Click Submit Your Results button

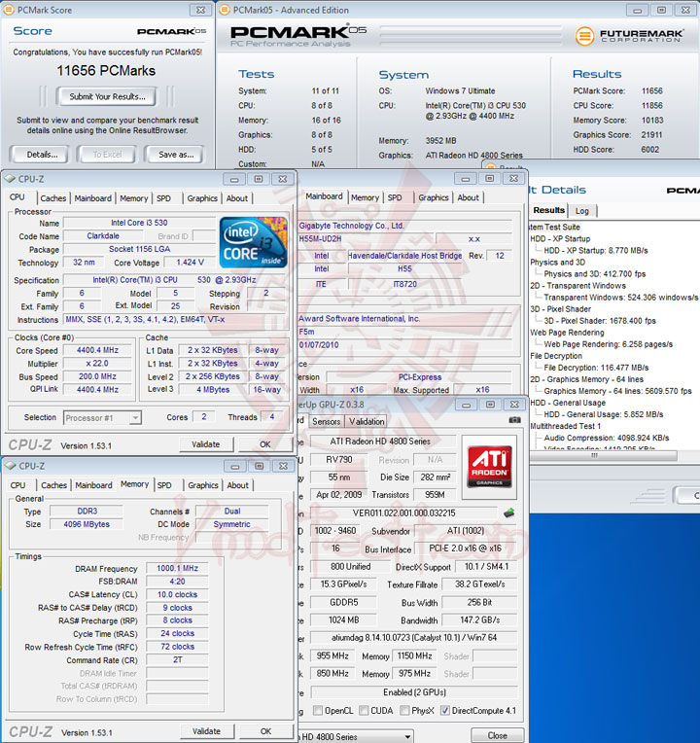click(107, 96)
